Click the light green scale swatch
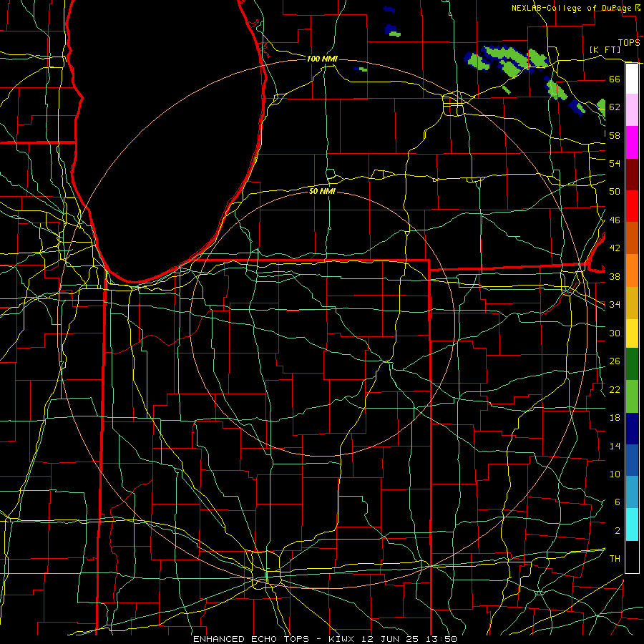The image size is (644, 644). (632, 396)
